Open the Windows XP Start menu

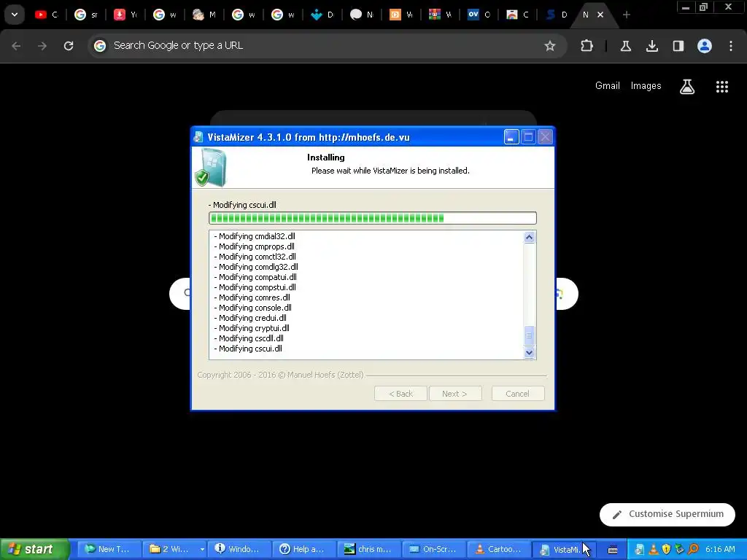35,549
